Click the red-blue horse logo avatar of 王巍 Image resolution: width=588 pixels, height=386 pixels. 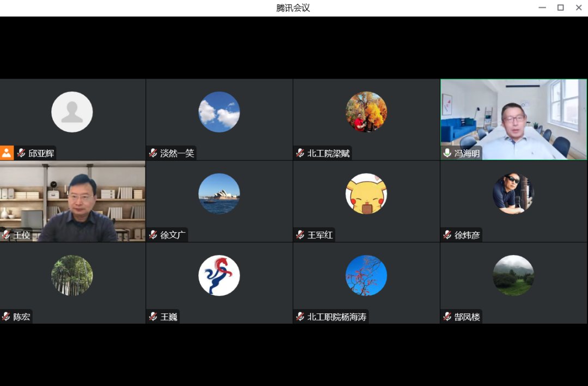tap(219, 275)
